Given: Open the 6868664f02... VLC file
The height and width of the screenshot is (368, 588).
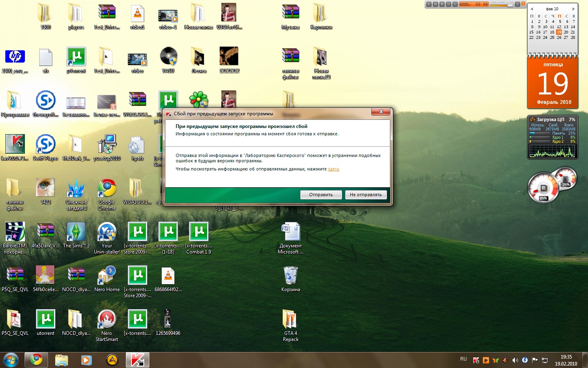Looking at the screenshot, I should [168, 279].
